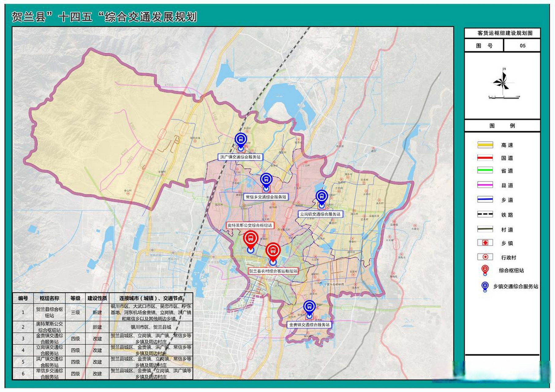The image size is (555, 392).
Task: Click the dashed 铁路 legend line
Action: 485,214
